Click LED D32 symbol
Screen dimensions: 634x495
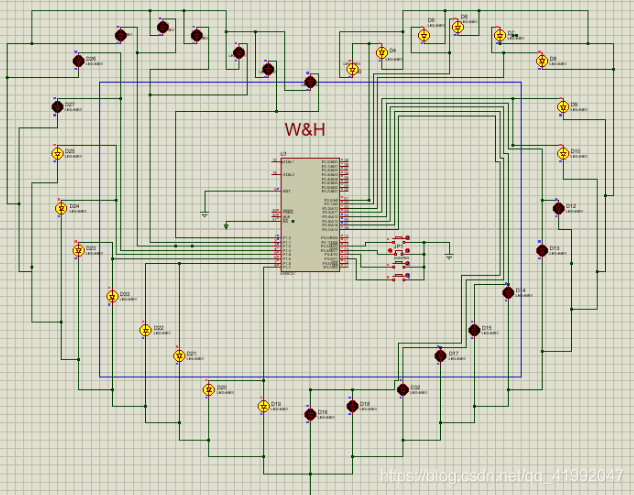tap(402, 389)
